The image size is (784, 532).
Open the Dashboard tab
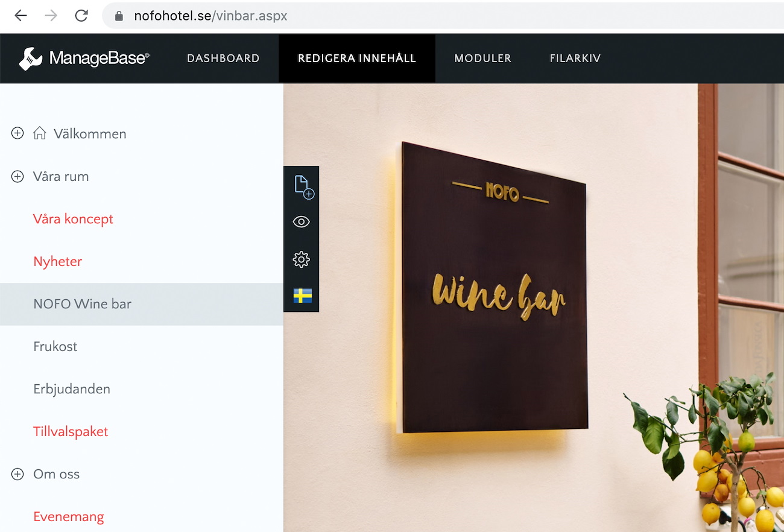[x=223, y=59]
